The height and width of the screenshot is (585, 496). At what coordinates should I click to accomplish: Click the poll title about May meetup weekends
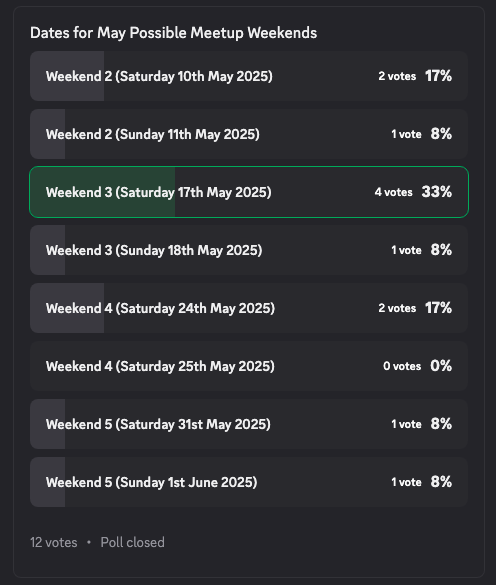(x=174, y=33)
